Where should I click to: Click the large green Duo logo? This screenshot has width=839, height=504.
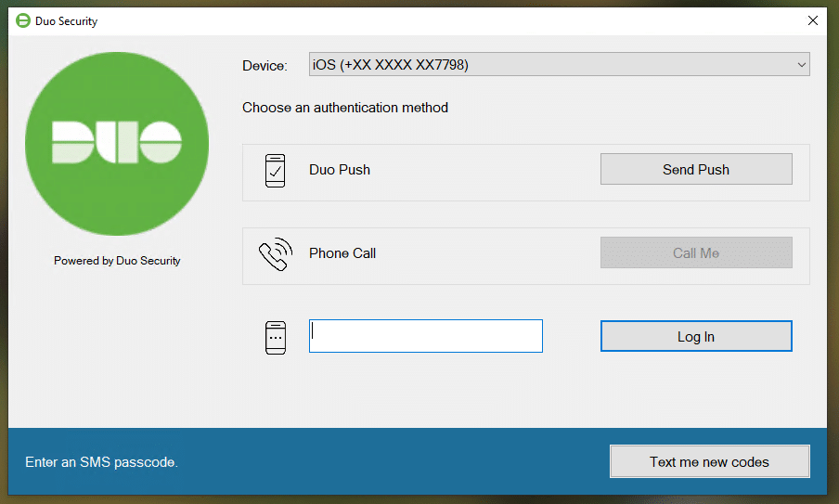click(117, 143)
